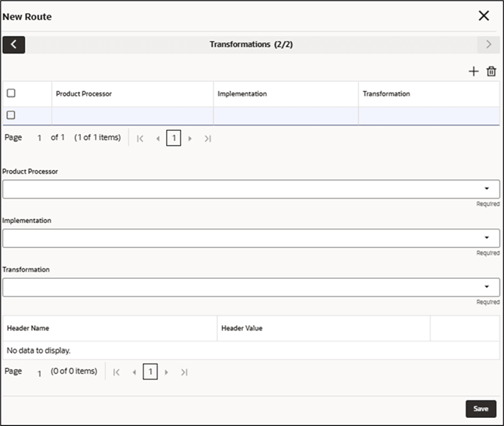This screenshot has width=504, height=426.
Task: Go to last page in transformations table
Action: coord(207,138)
